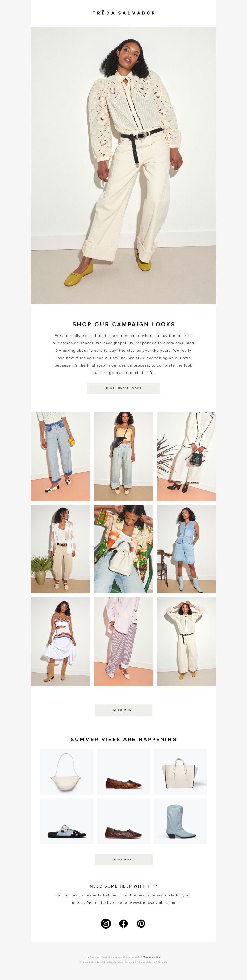Open the Facebook social icon
This screenshot has height=980, width=247.
tap(124, 923)
